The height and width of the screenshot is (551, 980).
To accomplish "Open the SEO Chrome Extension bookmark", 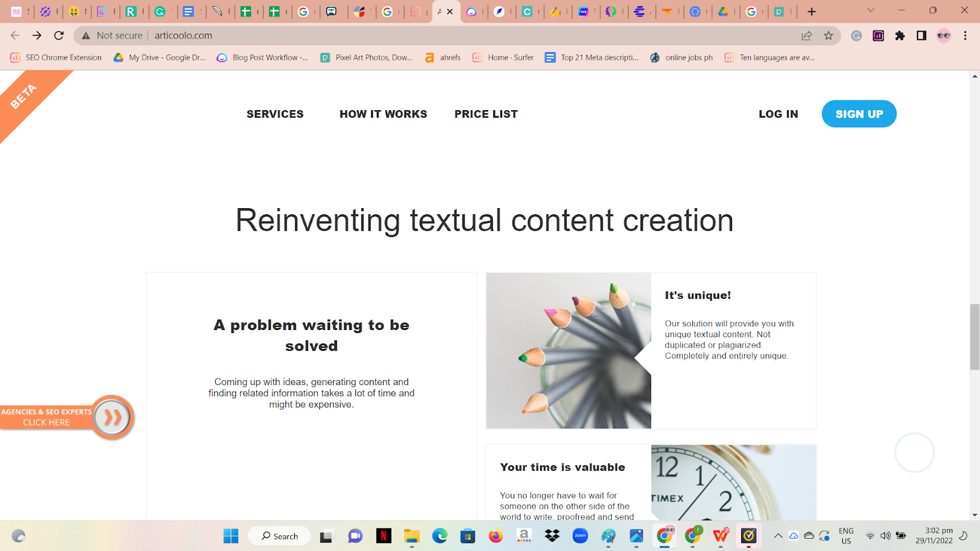I will (56, 58).
